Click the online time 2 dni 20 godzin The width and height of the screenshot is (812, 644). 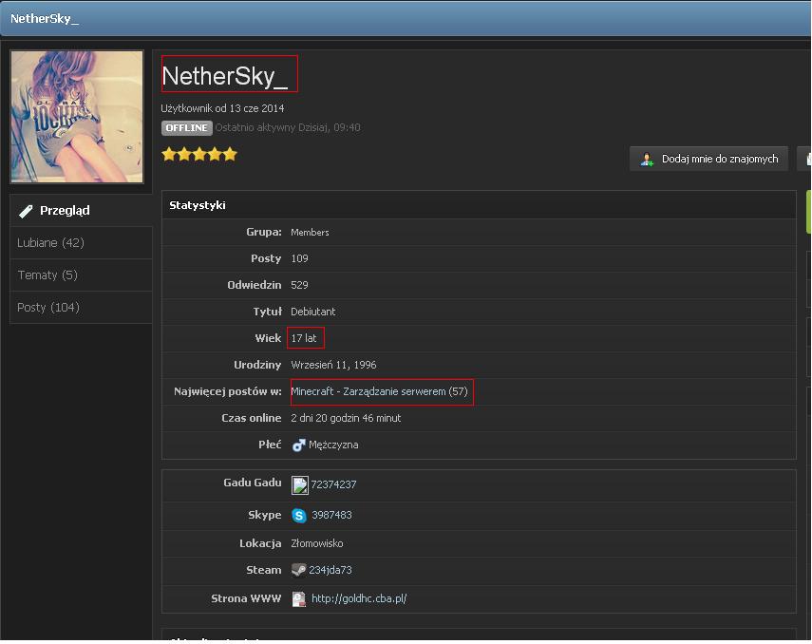tap(346, 418)
